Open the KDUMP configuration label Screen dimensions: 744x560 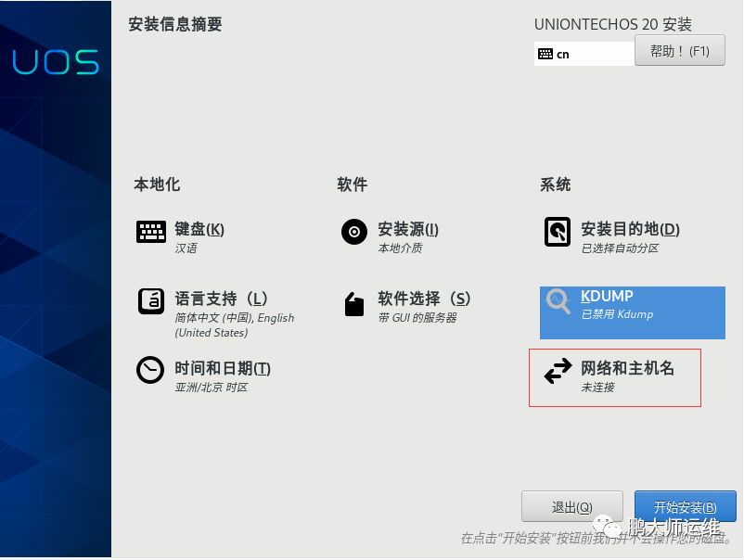coord(607,297)
